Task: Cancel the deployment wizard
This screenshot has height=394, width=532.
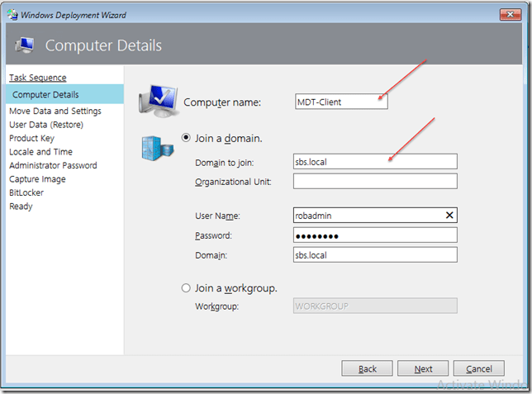Action: [478, 368]
